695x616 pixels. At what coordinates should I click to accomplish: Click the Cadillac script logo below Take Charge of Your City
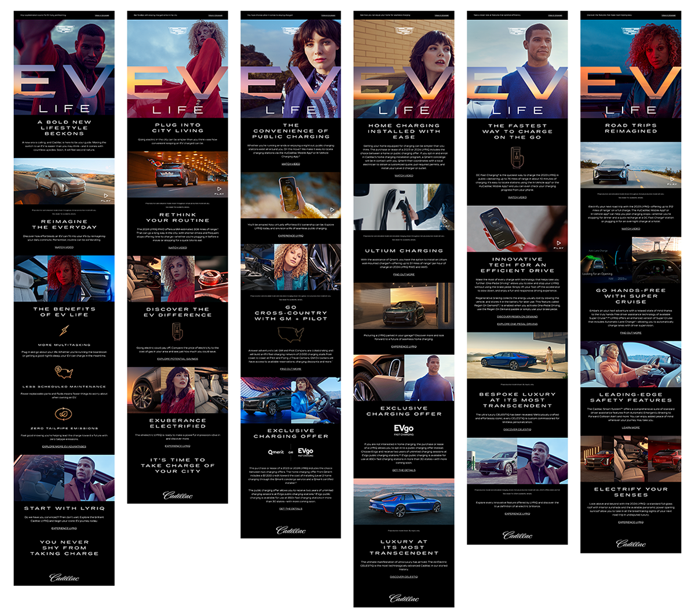click(178, 495)
